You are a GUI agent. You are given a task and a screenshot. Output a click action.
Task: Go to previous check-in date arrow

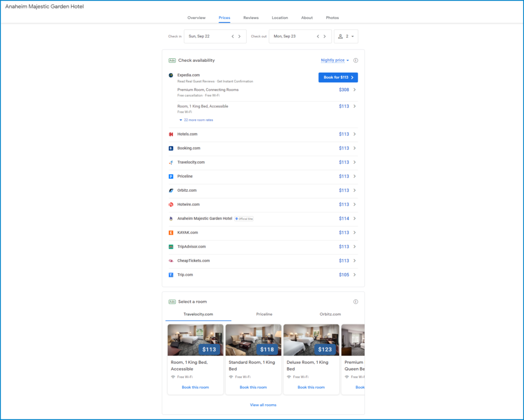coord(233,36)
